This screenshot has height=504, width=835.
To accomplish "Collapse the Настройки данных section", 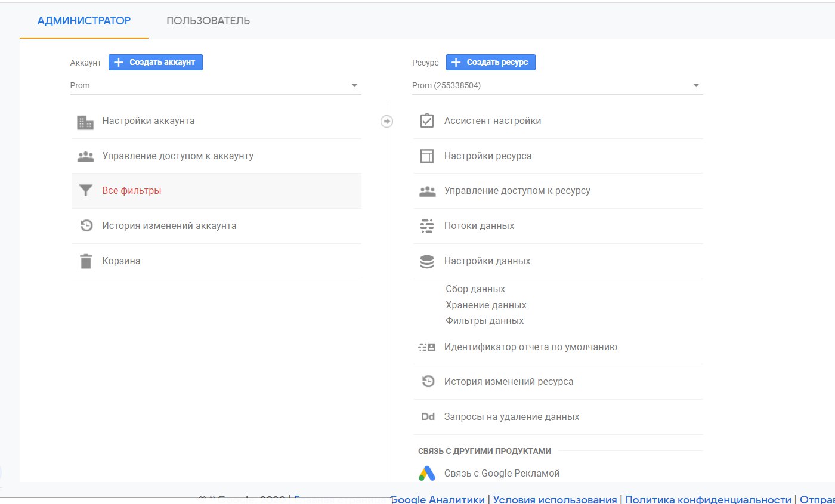I will (558, 261).
